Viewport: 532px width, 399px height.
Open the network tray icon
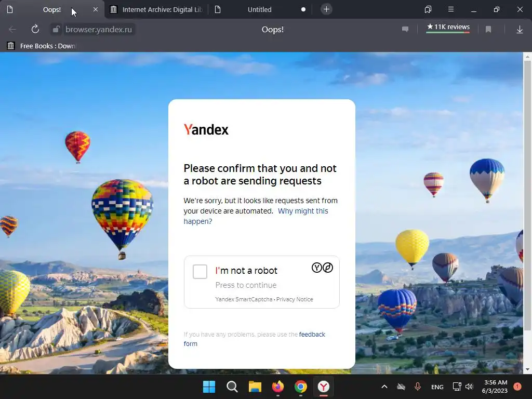coord(457,387)
